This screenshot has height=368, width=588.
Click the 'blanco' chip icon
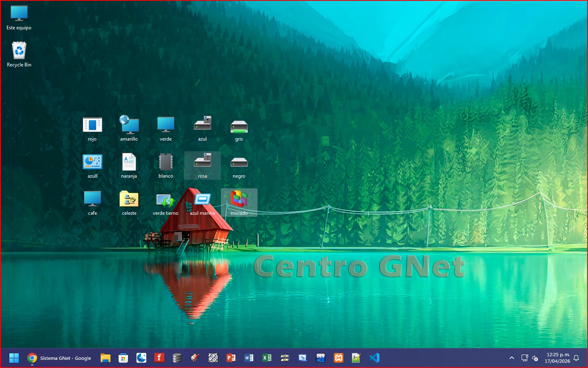tap(166, 162)
